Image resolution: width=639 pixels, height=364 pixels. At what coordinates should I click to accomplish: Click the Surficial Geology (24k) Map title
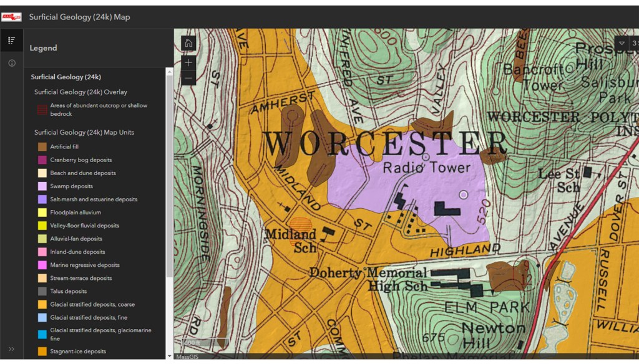click(x=79, y=17)
